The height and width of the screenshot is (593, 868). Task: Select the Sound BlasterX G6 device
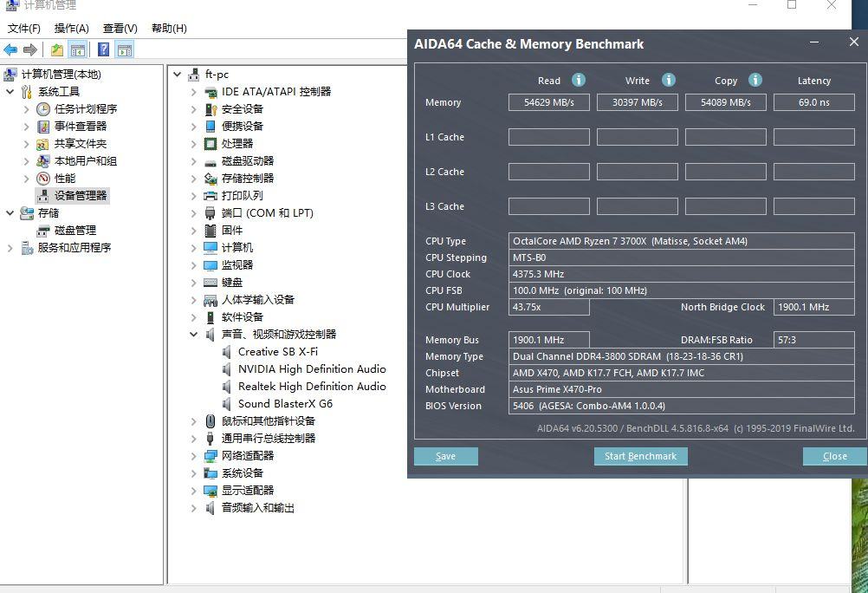pyautogui.click(x=286, y=404)
